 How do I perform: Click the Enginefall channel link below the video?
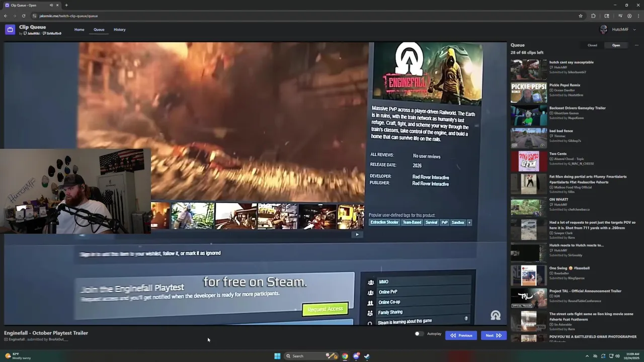click(x=17, y=339)
